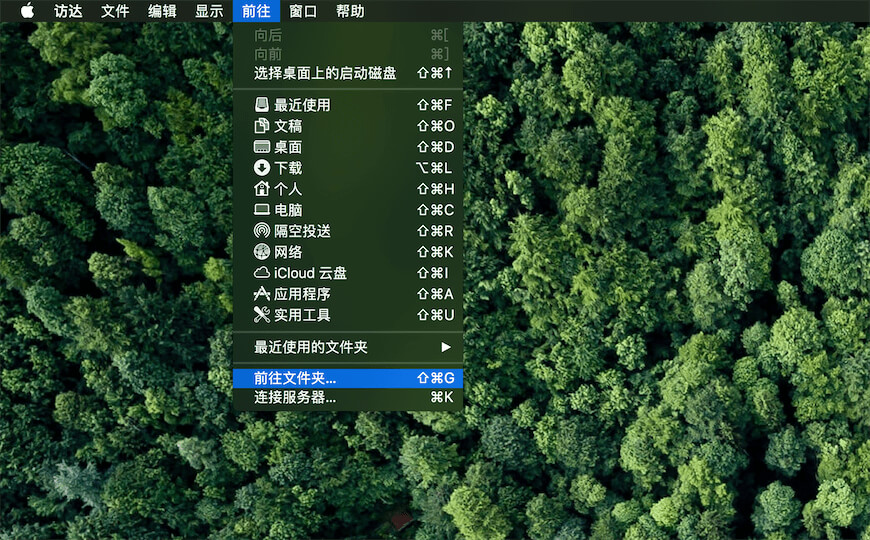Open the Apple logo menu
870x540 pixels.
(x=27, y=11)
